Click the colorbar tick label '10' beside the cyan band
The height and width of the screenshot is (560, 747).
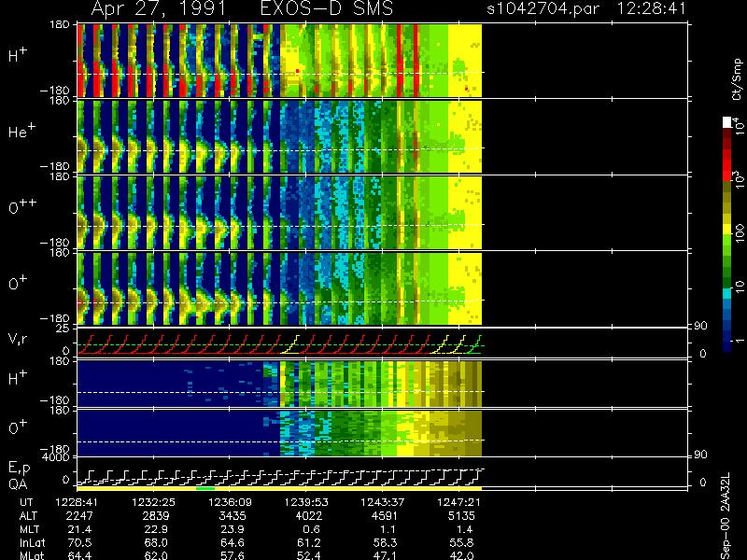[739, 287]
